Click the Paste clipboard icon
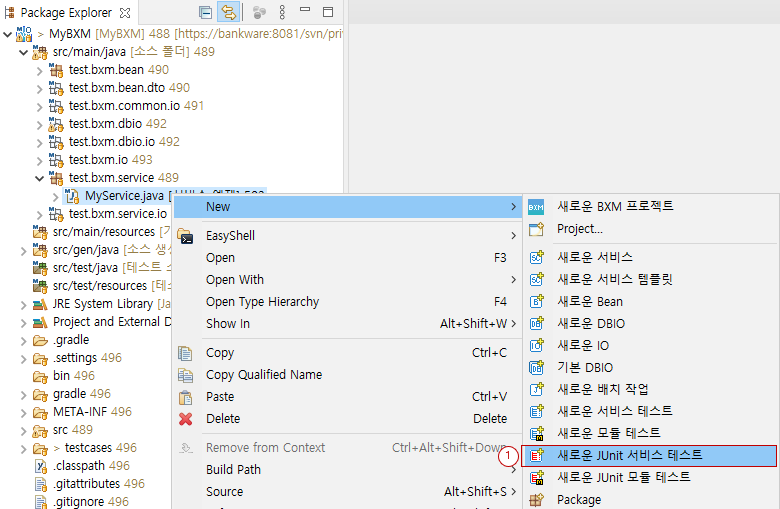Screen dimensions: 780x509 (186, 397)
